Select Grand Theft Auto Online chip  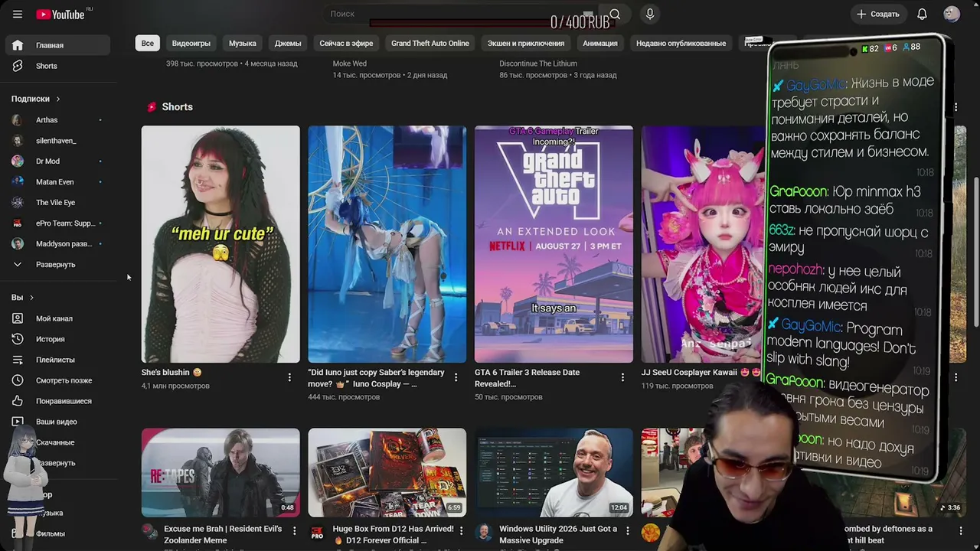tap(430, 44)
